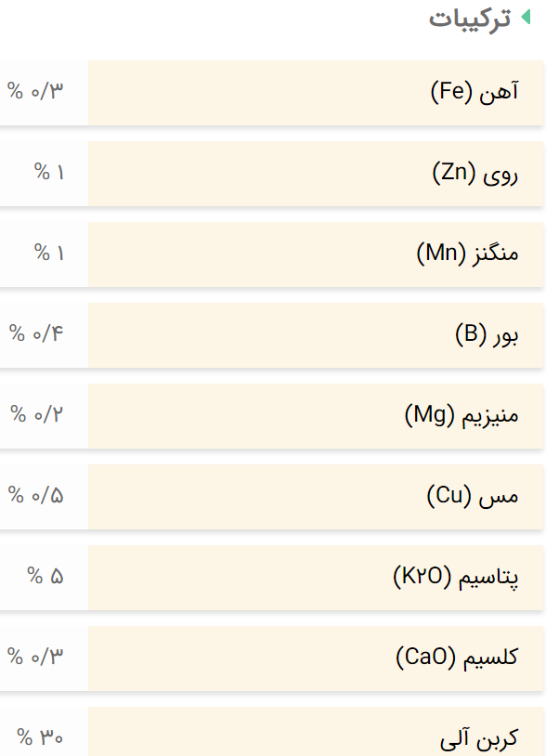Click the ۵ % value for potassium
Image resolution: width=559 pixels, height=756 pixels.
(x=45, y=576)
